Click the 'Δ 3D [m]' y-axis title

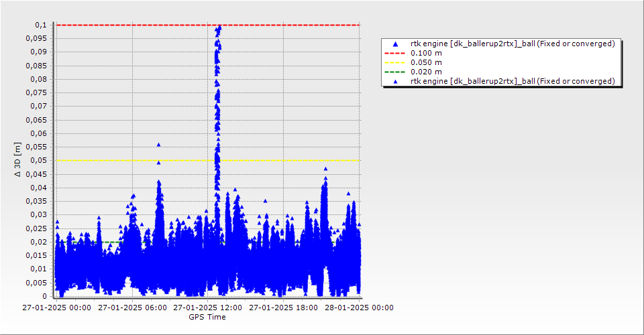click(17, 160)
